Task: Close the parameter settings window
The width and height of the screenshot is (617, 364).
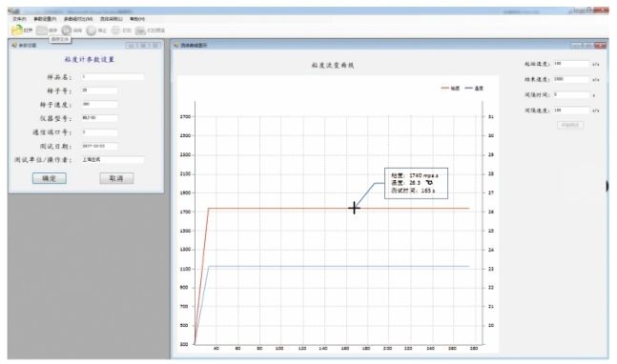Action: (x=155, y=46)
